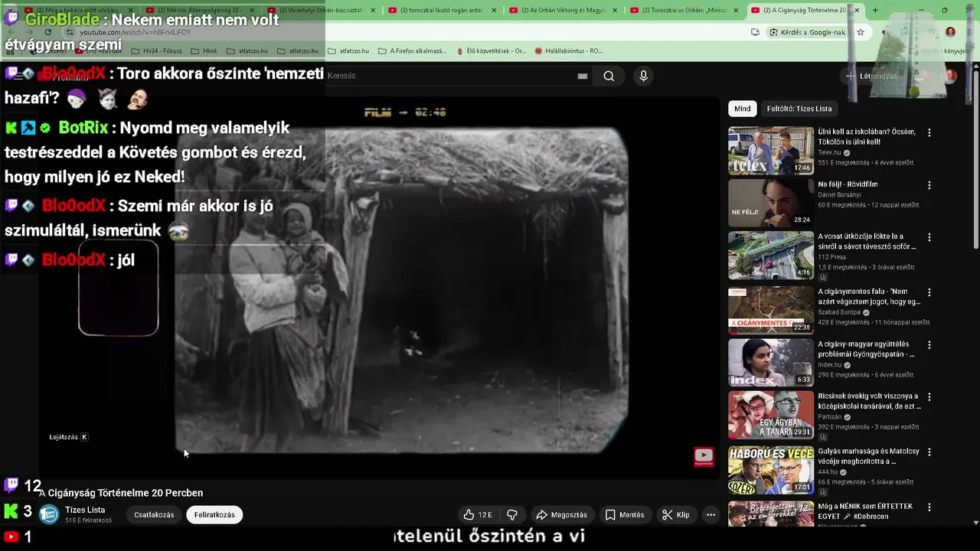Open the three-dot more actions under video
The image size is (980, 551).
(x=710, y=515)
